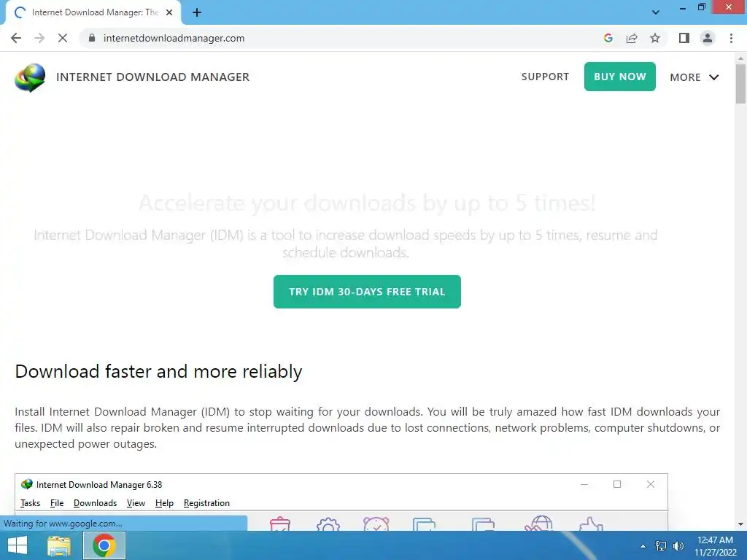Stop page loading with the X button
747x560 pixels.
[x=63, y=38]
